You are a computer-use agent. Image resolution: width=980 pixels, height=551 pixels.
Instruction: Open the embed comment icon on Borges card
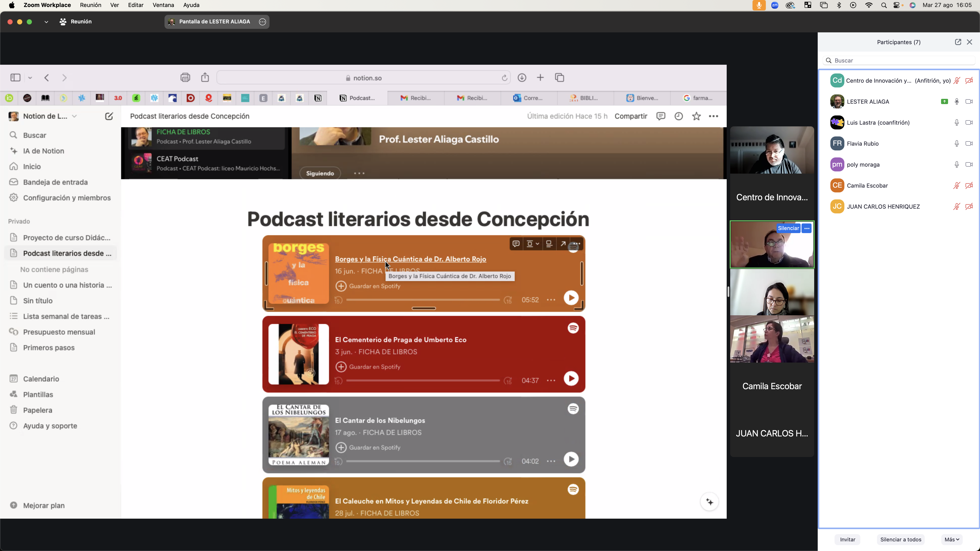516,244
